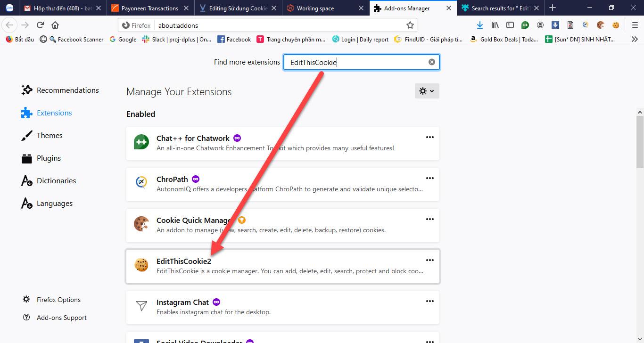The image size is (644, 343).
Task: Open the extensions gear tools menu
Action: tap(427, 91)
